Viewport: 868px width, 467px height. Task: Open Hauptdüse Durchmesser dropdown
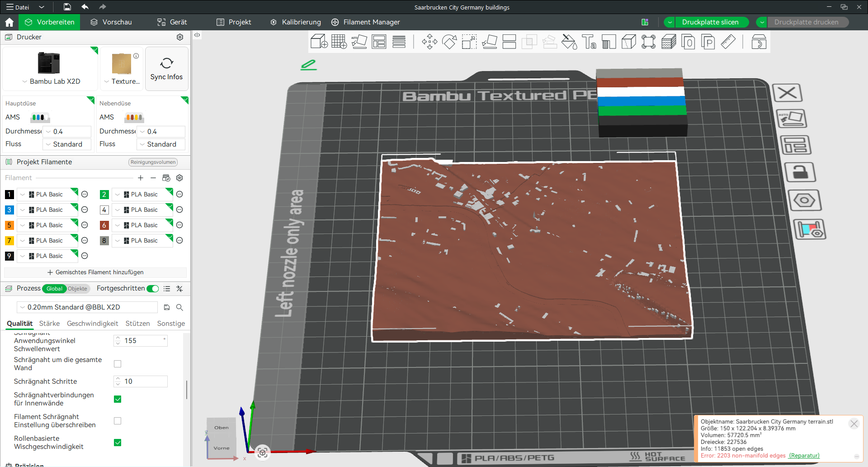pos(67,132)
